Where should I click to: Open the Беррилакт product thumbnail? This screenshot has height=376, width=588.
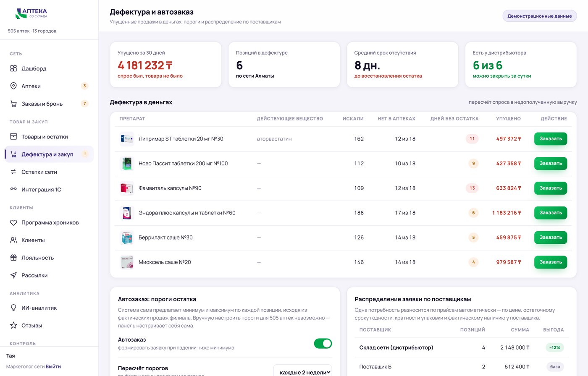coord(126,238)
